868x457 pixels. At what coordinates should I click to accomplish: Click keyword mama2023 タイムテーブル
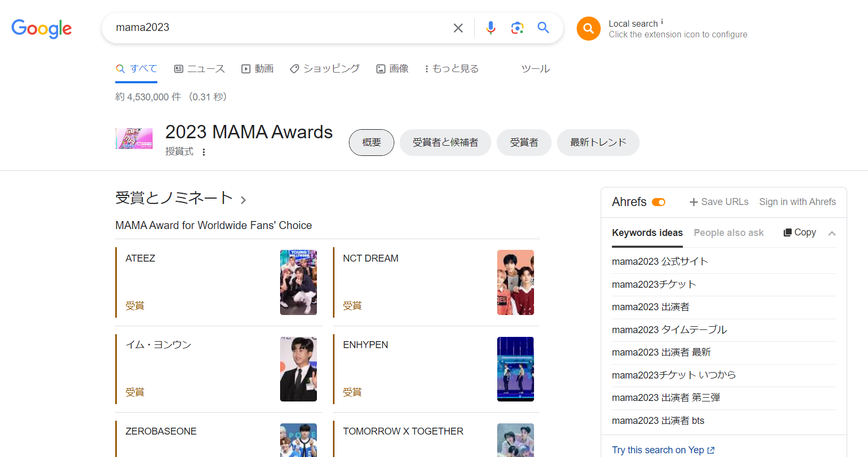click(670, 330)
